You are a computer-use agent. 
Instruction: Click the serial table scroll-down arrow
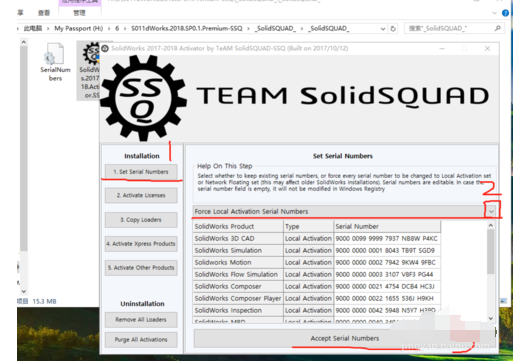[491, 318]
